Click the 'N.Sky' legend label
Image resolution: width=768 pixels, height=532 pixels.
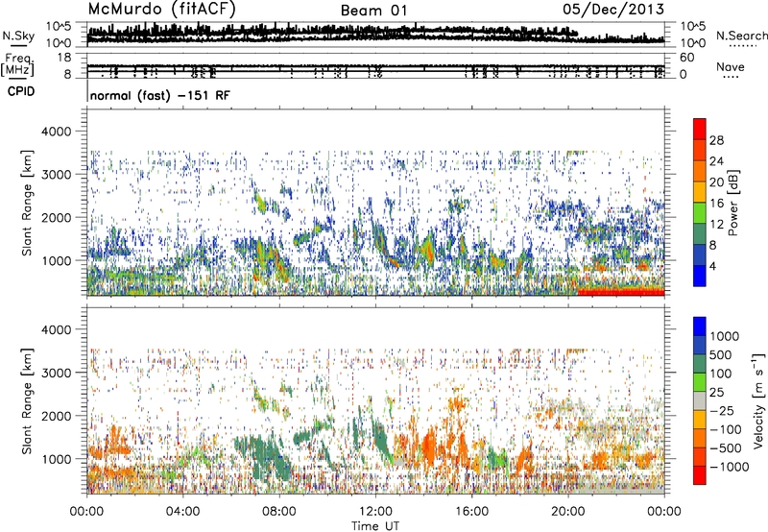click(18, 36)
